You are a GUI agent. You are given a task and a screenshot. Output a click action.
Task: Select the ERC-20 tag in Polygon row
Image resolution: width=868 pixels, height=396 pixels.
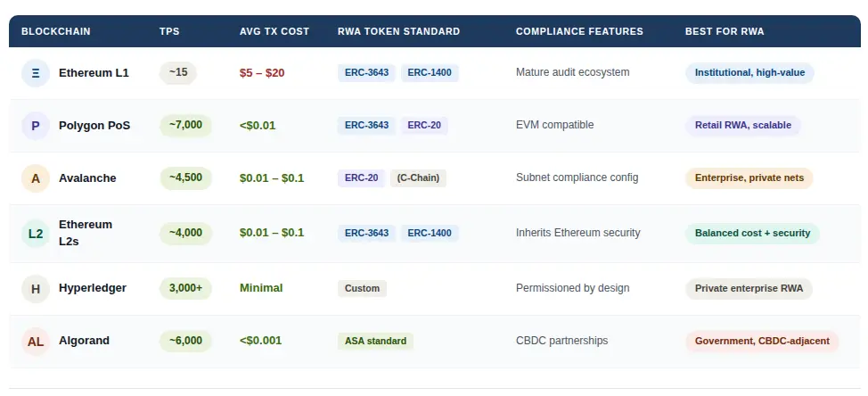[424, 126]
